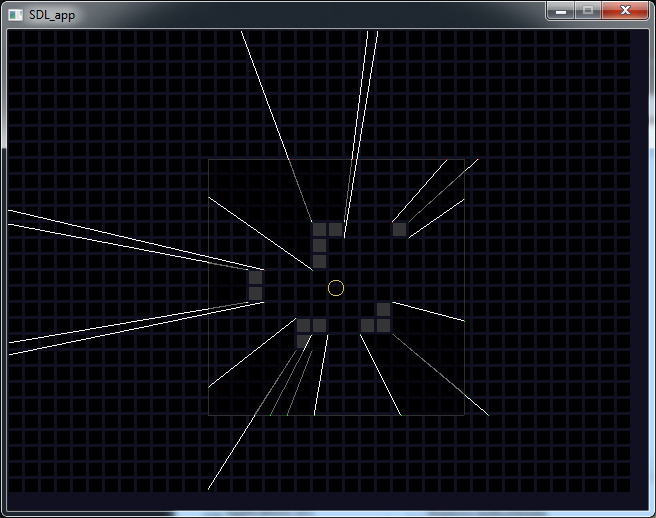Click top-right block of lower-left wall cluster

coord(319,325)
